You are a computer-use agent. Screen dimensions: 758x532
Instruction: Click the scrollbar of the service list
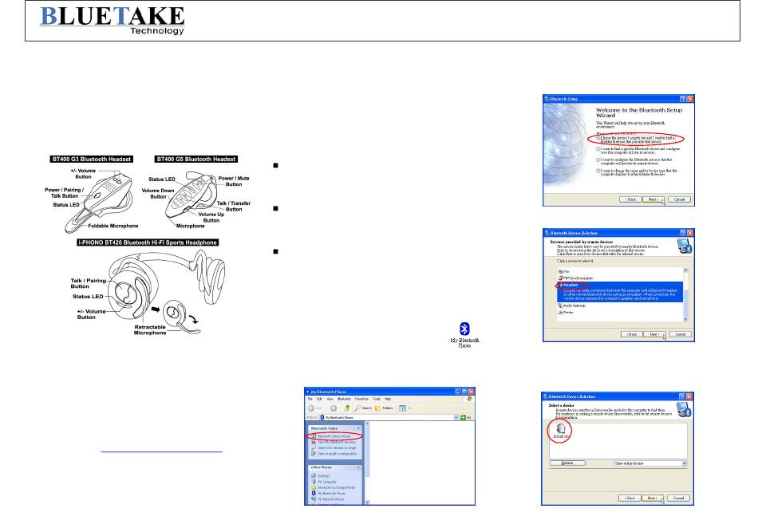point(685,294)
